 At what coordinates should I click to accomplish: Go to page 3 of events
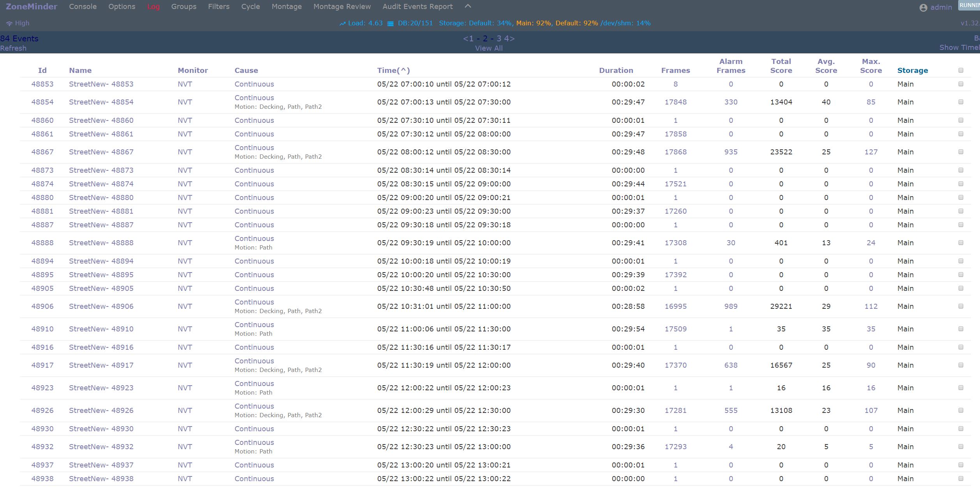(x=499, y=39)
